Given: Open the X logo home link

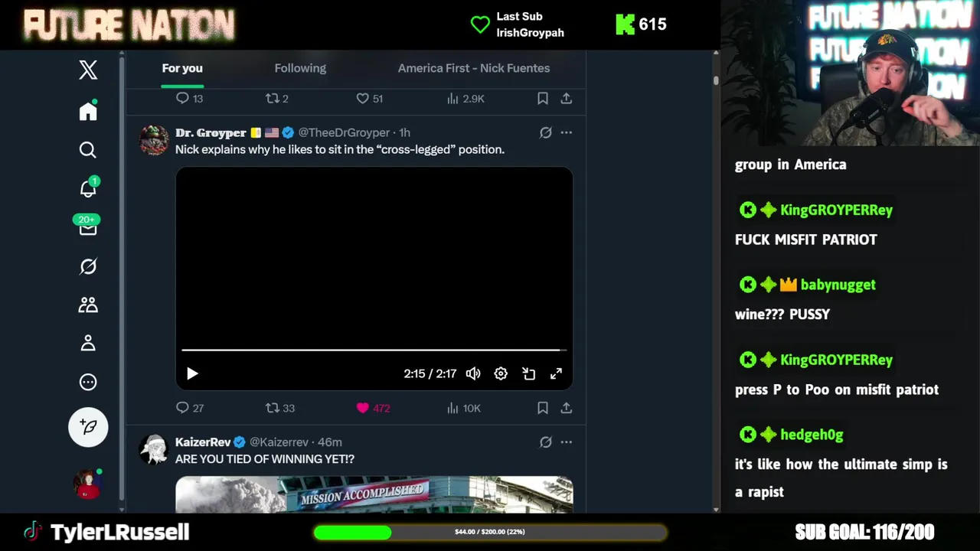Looking at the screenshot, I should point(88,70).
